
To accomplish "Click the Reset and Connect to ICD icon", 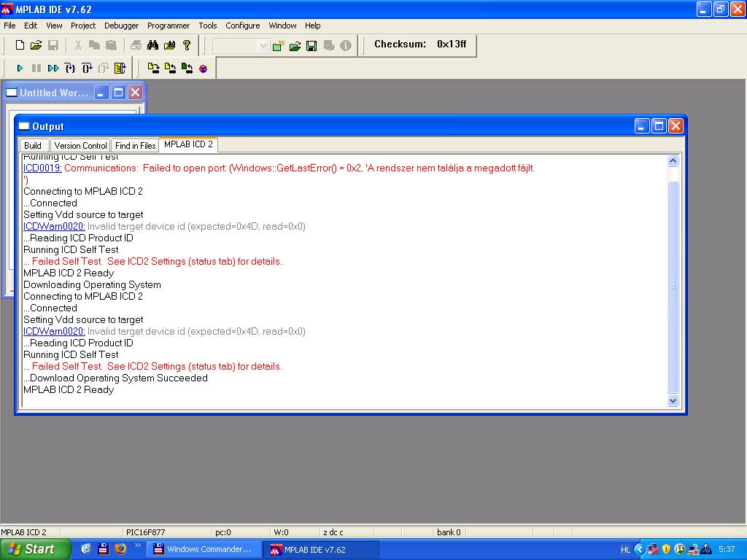I will (x=204, y=69).
